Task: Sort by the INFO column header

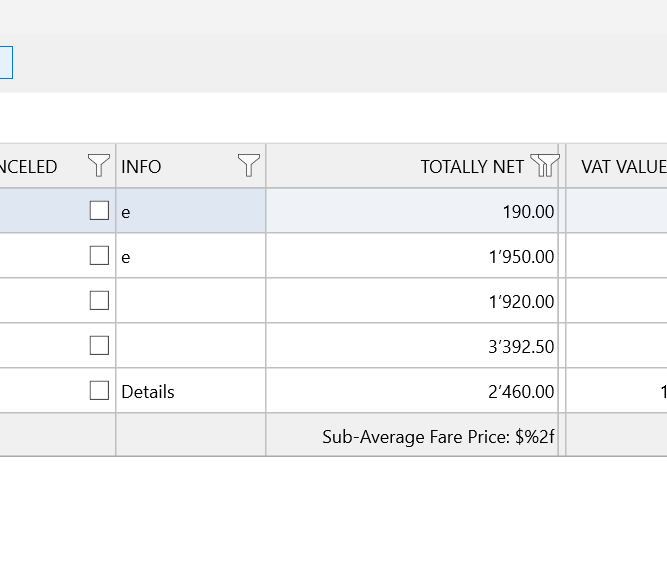Action: point(141,167)
